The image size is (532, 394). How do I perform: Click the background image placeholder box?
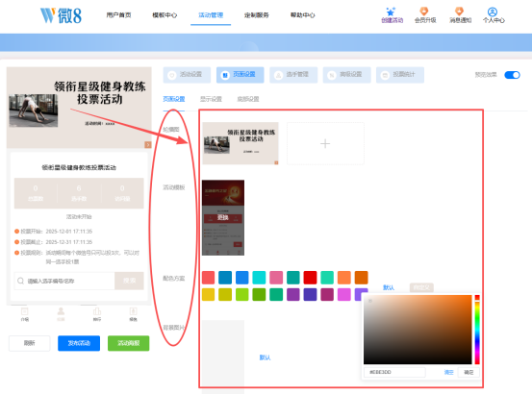pyautogui.click(x=223, y=357)
